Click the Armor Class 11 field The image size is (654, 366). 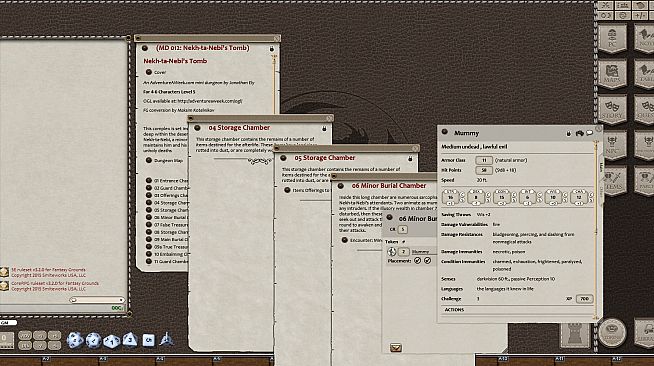pos(484,160)
